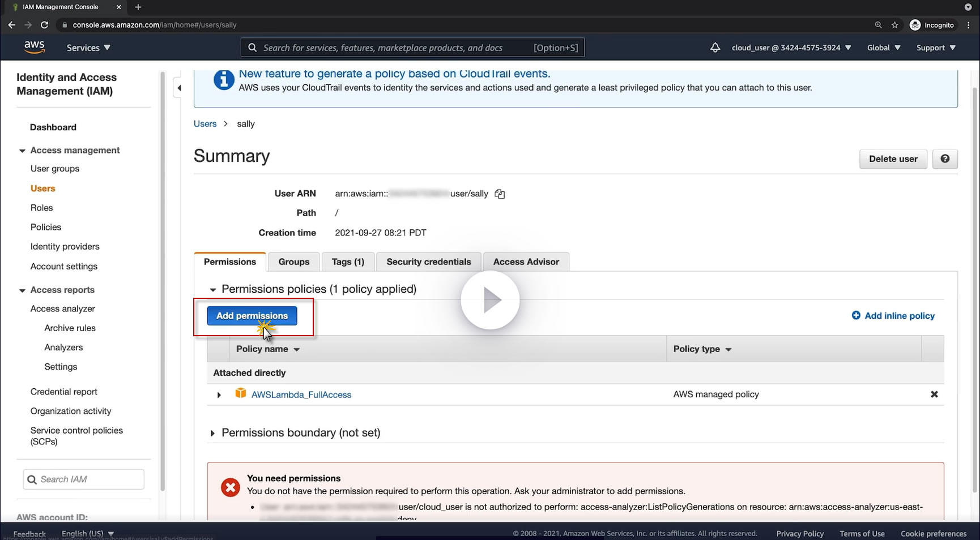Open the Global region dropdown
The height and width of the screenshot is (540, 980).
pos(883,48)
